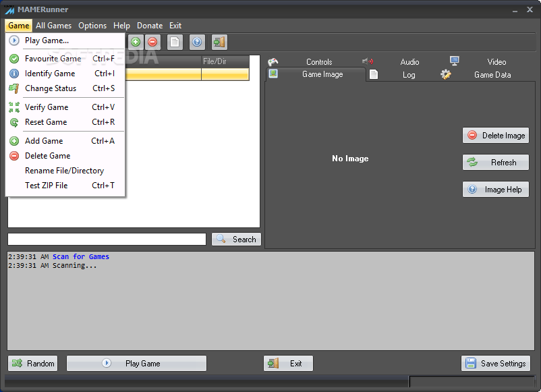
Task: Click the gamepad icon on Controls tab
Action: [x=273, y=62]
